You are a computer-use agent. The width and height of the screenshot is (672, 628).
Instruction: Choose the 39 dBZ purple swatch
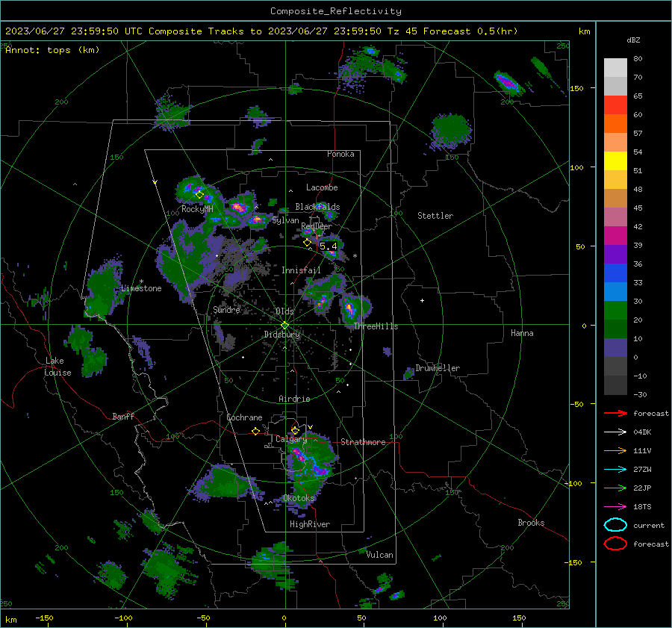click(x=615, y=254)
